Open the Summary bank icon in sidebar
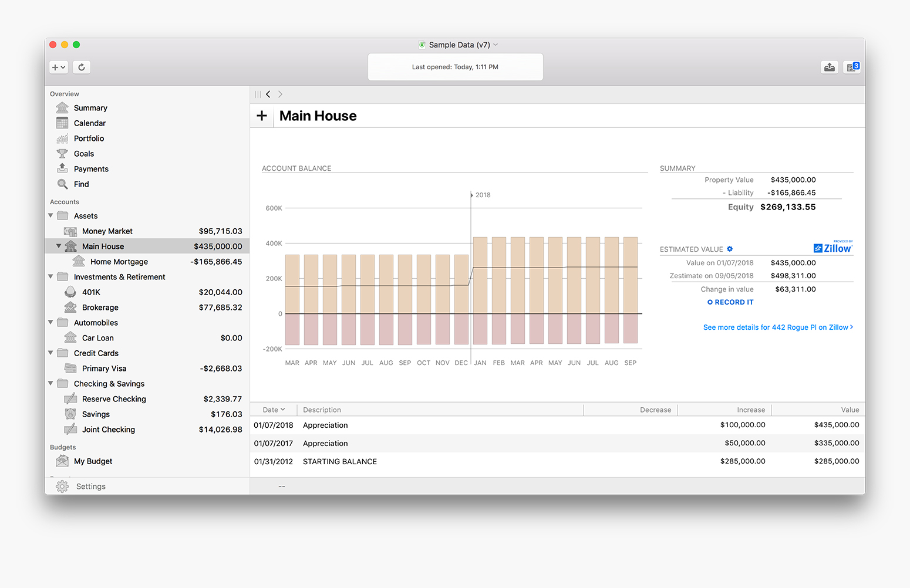910x588 pixels. [62, 108]
